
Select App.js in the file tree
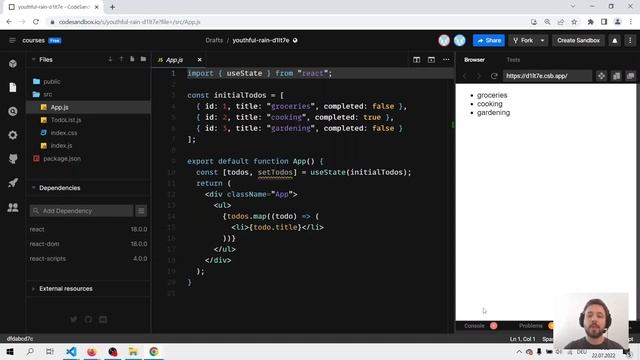(x=89, y=107)
